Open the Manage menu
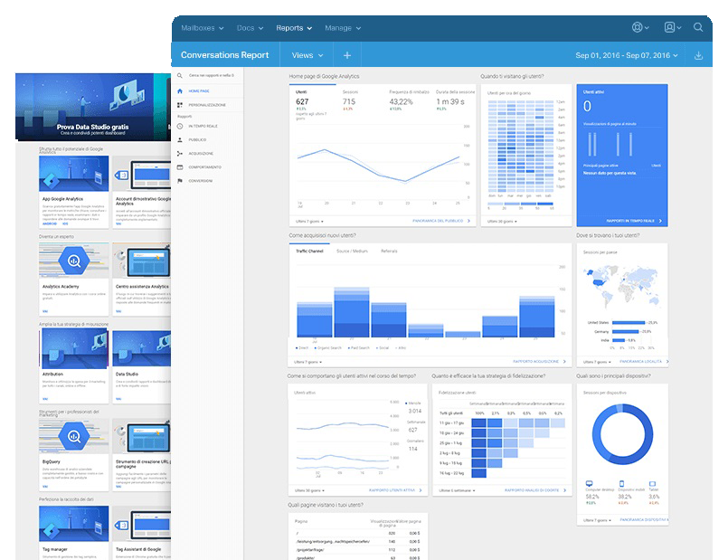Viewport: 728px width, 560px height. click(x=343, y=28)
